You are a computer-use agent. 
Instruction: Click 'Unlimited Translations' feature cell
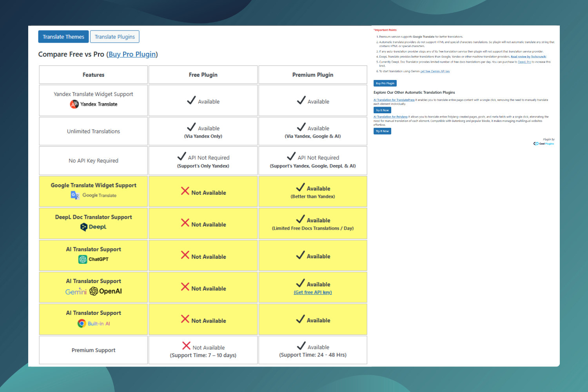pyautogui.click(x=93, y=131)
